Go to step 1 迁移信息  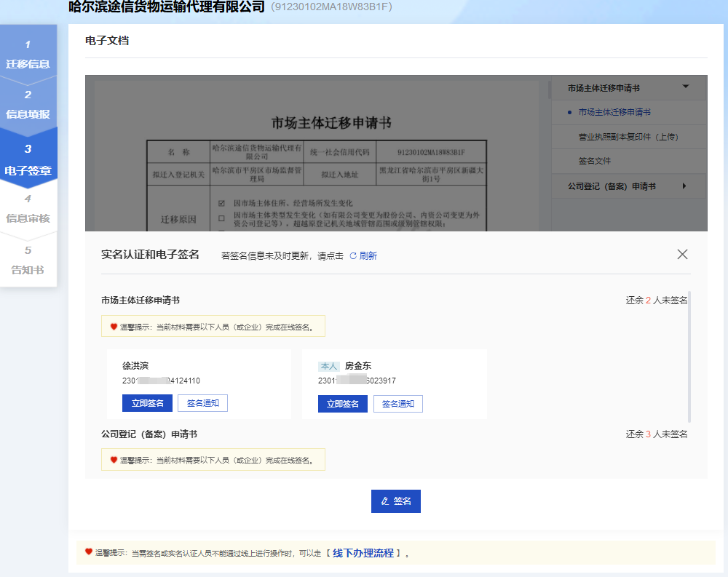[x=28, y=55]
